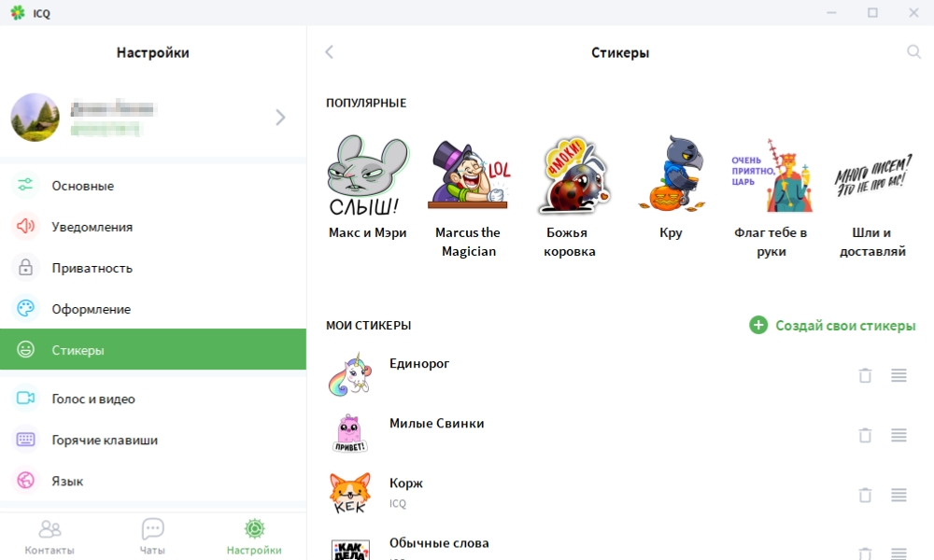The height and width of the screenshot is (560, 934).
Task: Switch to the Чаты tab
Action: tap(152, 537)
